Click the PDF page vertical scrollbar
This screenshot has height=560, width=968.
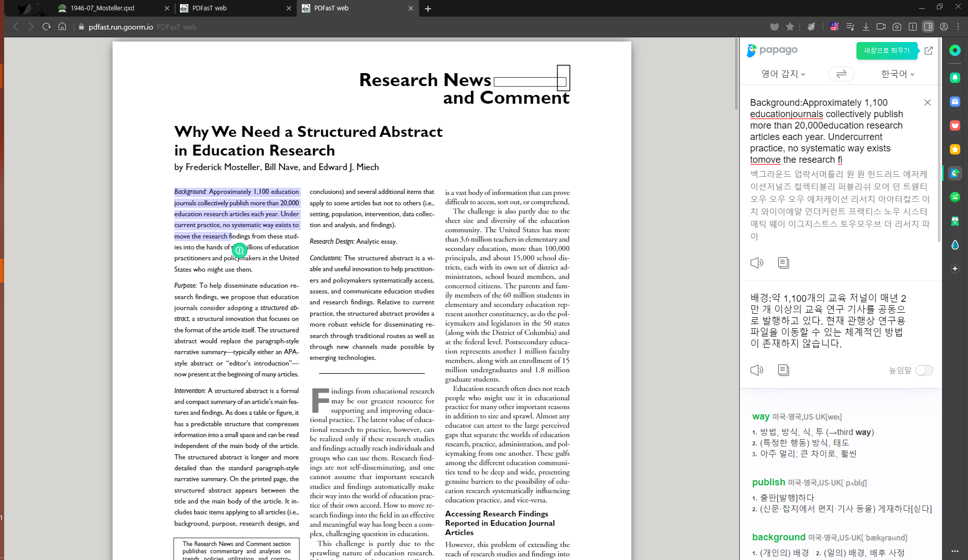(x=736, y=75)
